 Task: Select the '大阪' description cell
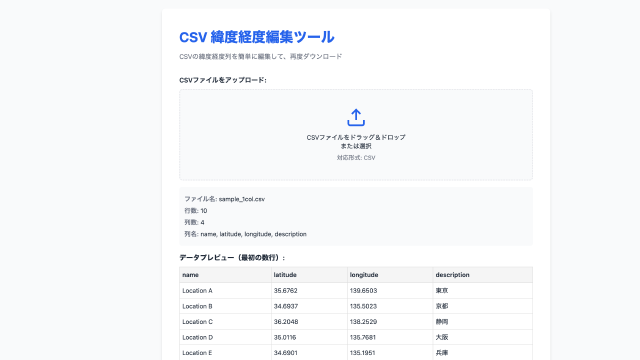[483, 337]
